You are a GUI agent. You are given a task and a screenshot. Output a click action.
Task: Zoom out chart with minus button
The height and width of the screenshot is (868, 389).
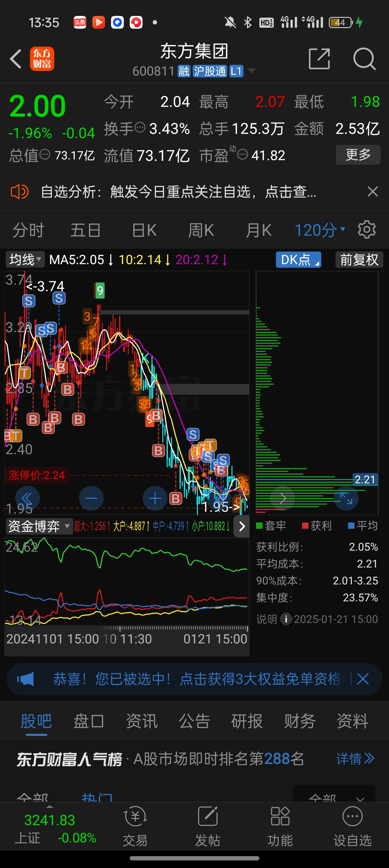[91, 498]
